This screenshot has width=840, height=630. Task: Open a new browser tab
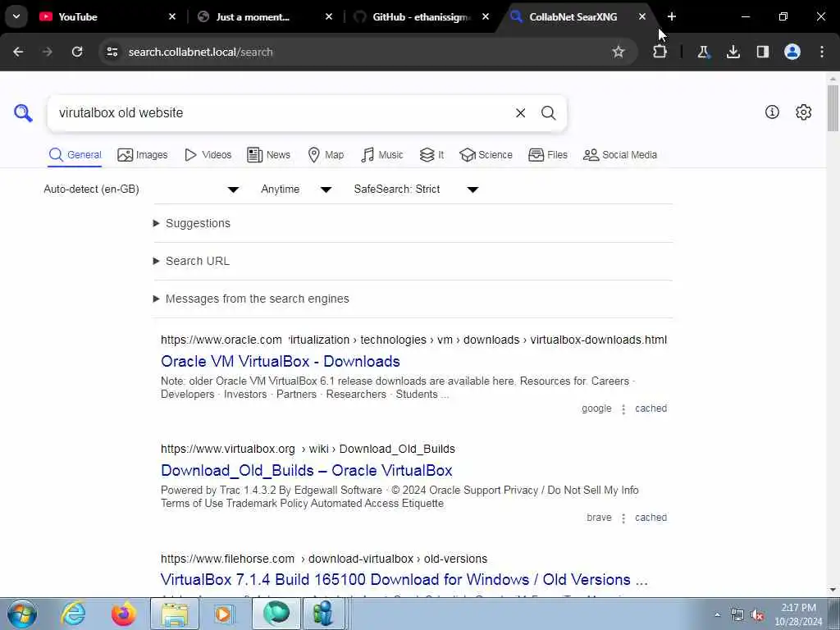pyautogui.click(x=672, y=16)
